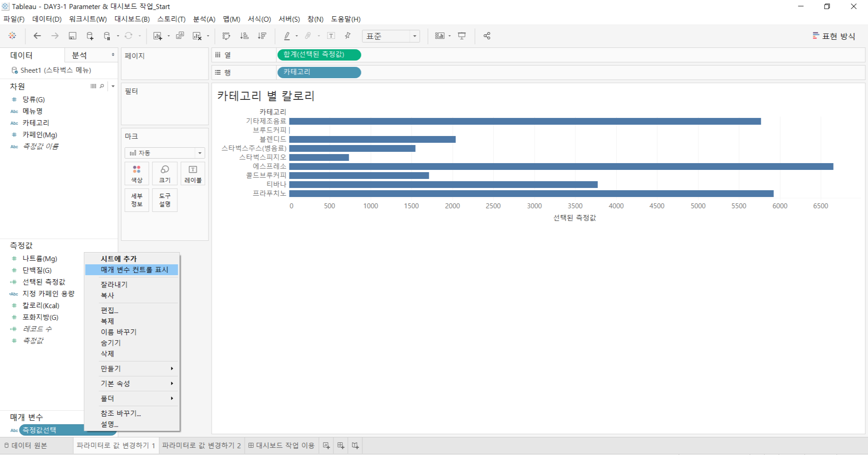The width and height of the screenshot is (868, 455).
Task: Click the sum selected measure pill in columns
Action: tap(319, 55)
